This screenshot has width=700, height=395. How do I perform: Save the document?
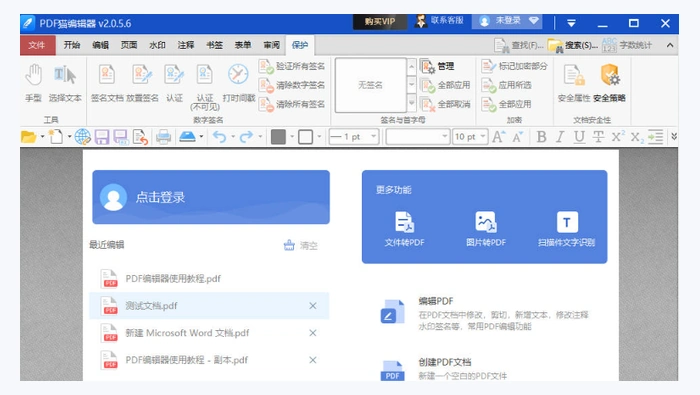coord(102,137)
